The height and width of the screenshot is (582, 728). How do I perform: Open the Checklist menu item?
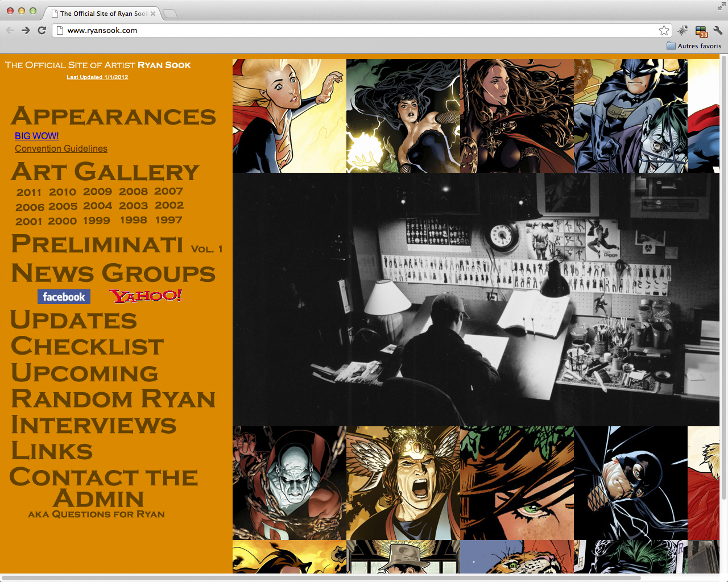click(x=88, y=346)
